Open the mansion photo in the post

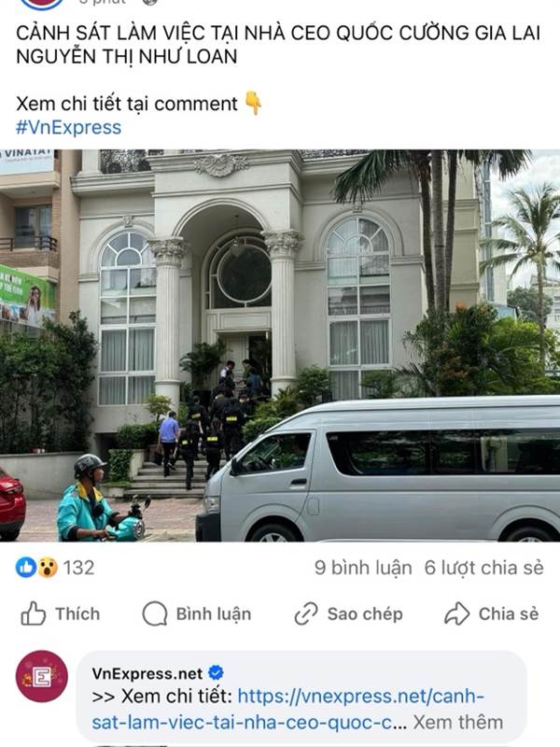point(280,345)
